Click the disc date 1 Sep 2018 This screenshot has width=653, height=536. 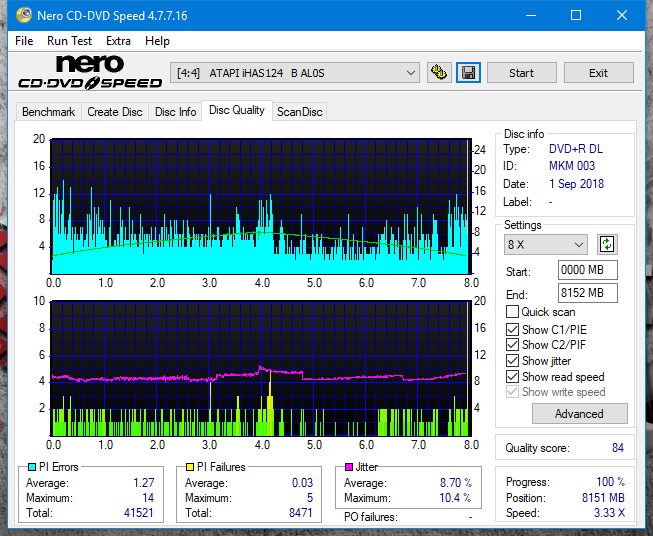tap(576, 184)
